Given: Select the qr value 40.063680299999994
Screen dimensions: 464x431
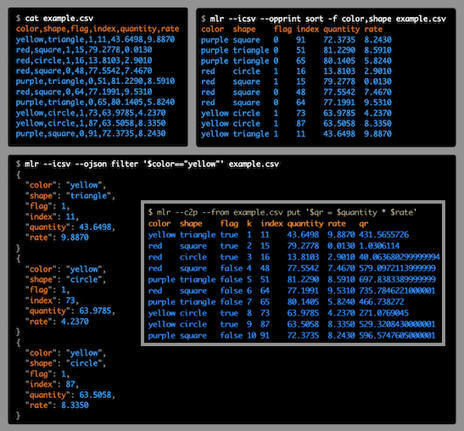Looking at the screenshot, I should click(399, 257).
